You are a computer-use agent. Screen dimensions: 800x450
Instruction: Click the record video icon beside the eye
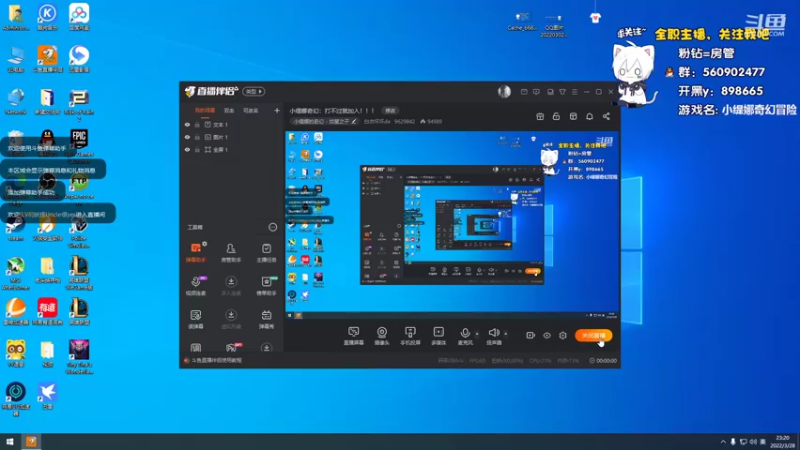[530, 335]
